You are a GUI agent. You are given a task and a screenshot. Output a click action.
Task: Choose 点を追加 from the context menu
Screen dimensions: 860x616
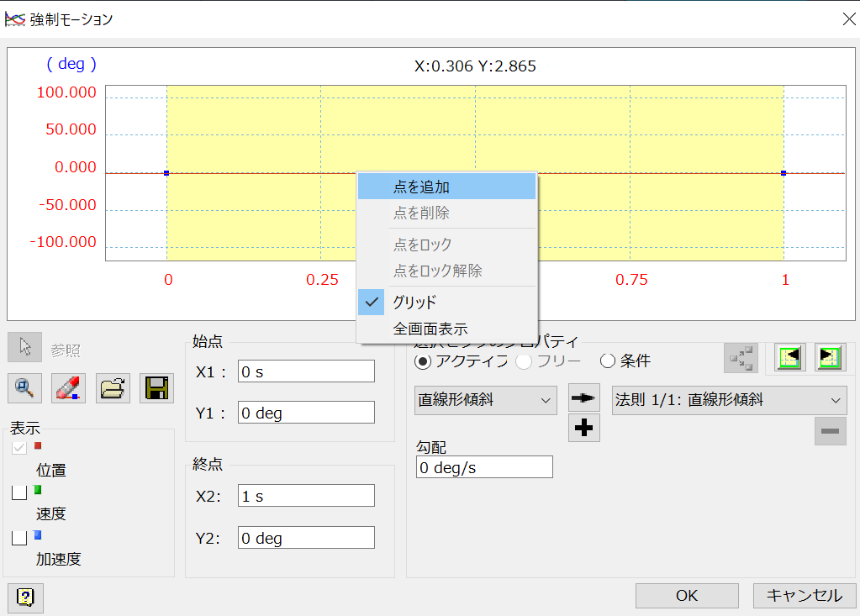point(446,187)
